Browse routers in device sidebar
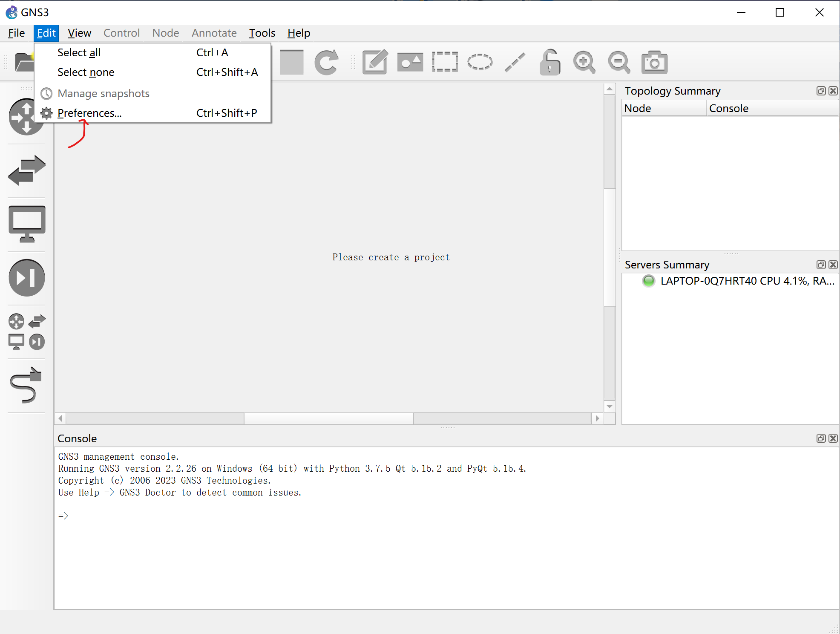Image resolution: width=840 pixels, height=634 pixels. tap(26, 117)
